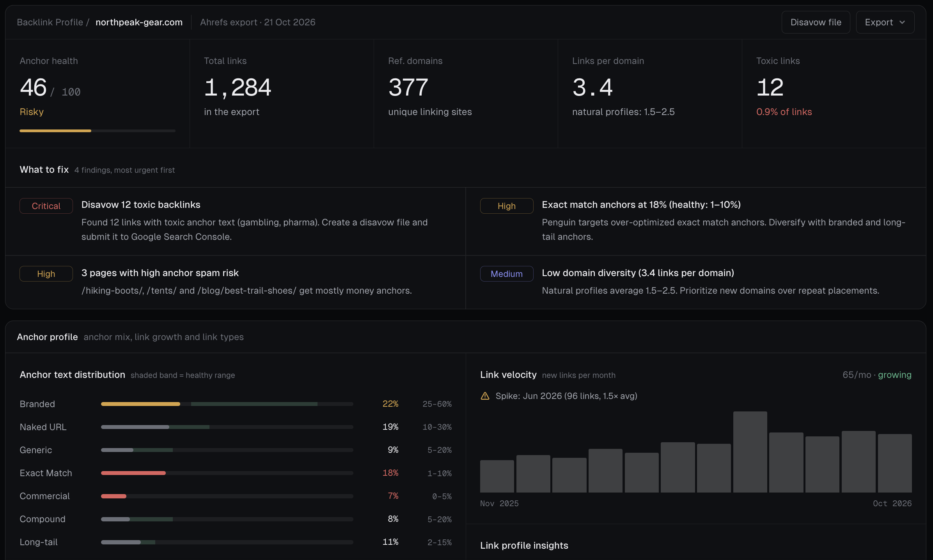Click the Critical severity badge
Viewport: 933px width, 560px height.
pos(46,206)
